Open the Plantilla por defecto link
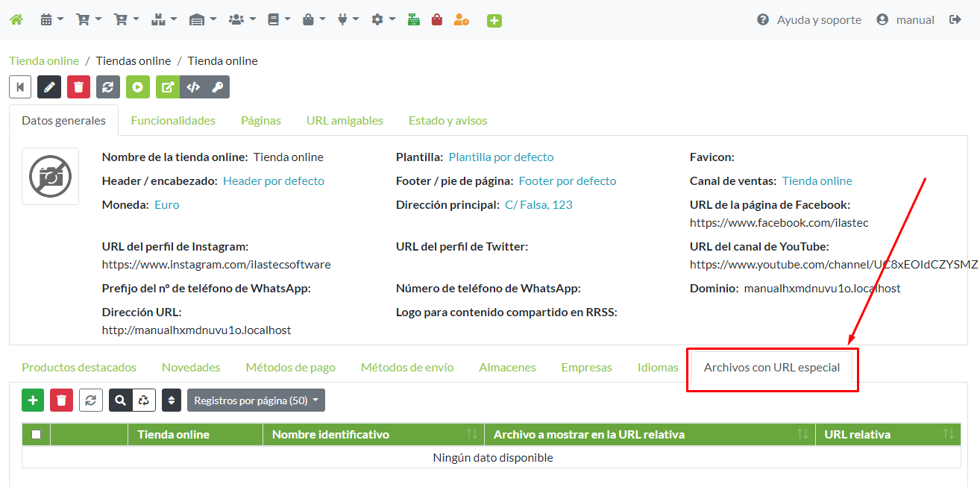980x487 pixels. click(500, 157)
